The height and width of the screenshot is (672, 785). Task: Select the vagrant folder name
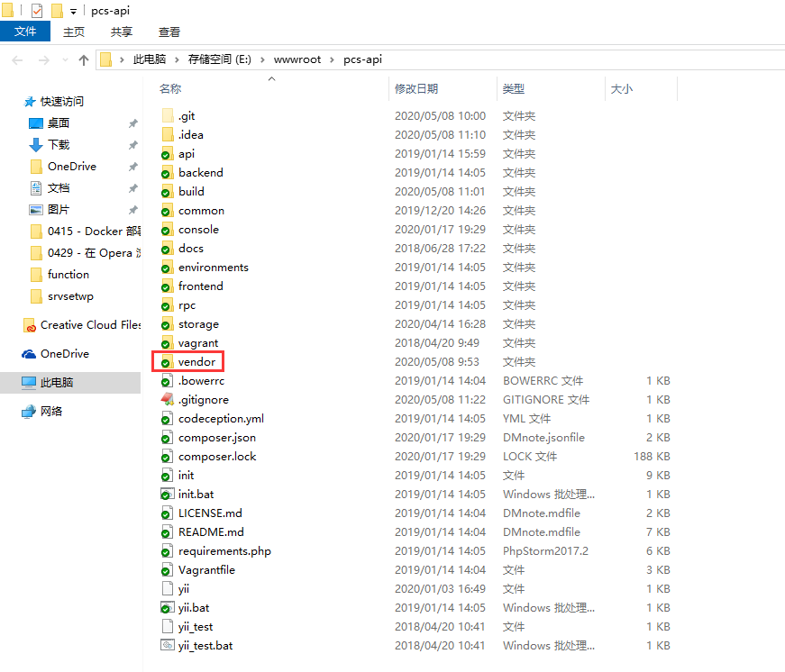coord(198,343)
